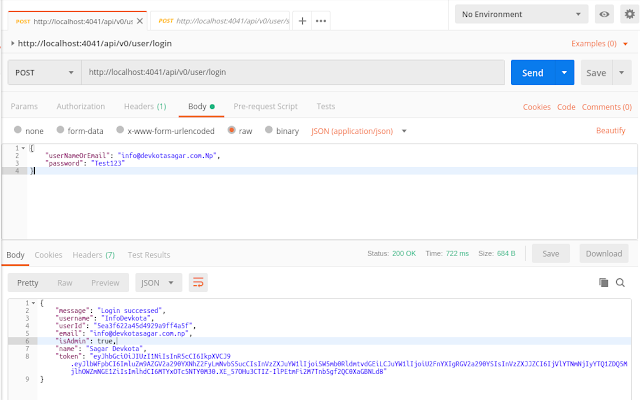The width and height of the screenshot is (640, 400).
Task: Switch to the request Body tab
Action: tap(201, 106)
